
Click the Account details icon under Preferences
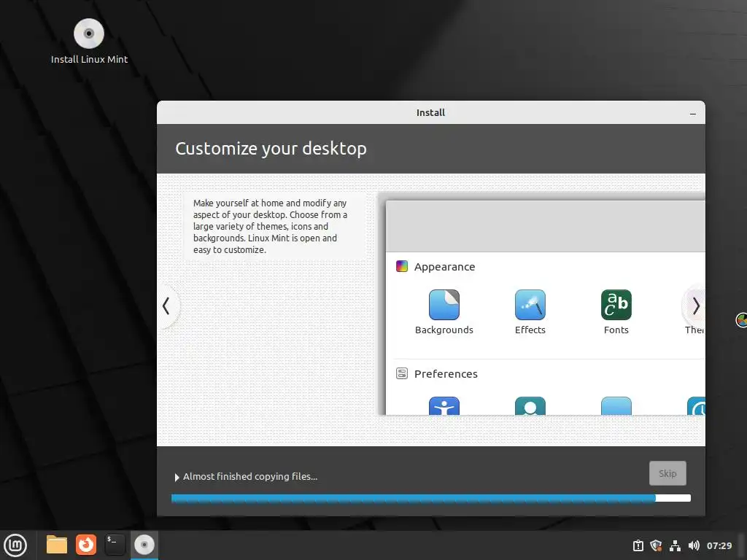pos(530,405)
